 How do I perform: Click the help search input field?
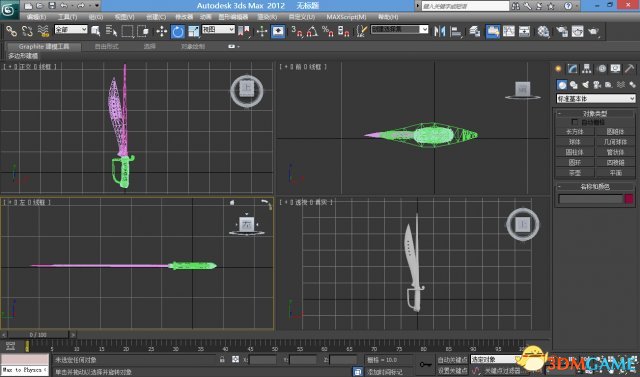pyautogui.click(x=465, y=6)
